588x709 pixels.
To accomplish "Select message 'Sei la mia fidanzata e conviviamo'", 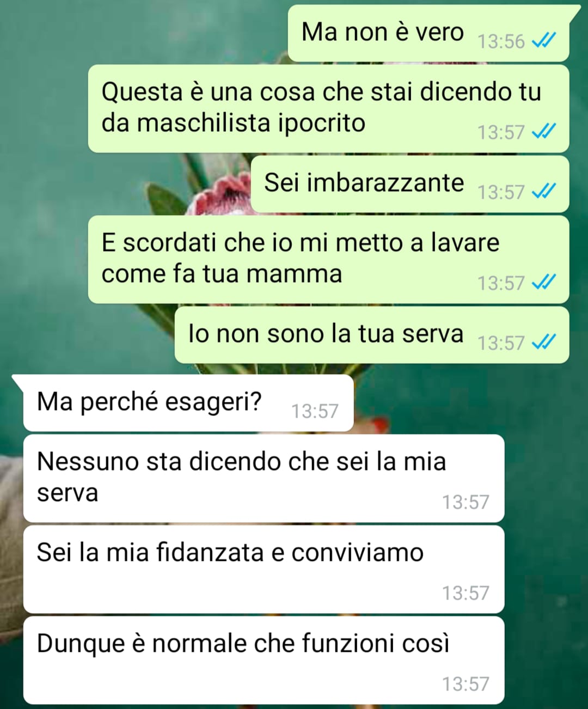I will (x=264, y=569).
